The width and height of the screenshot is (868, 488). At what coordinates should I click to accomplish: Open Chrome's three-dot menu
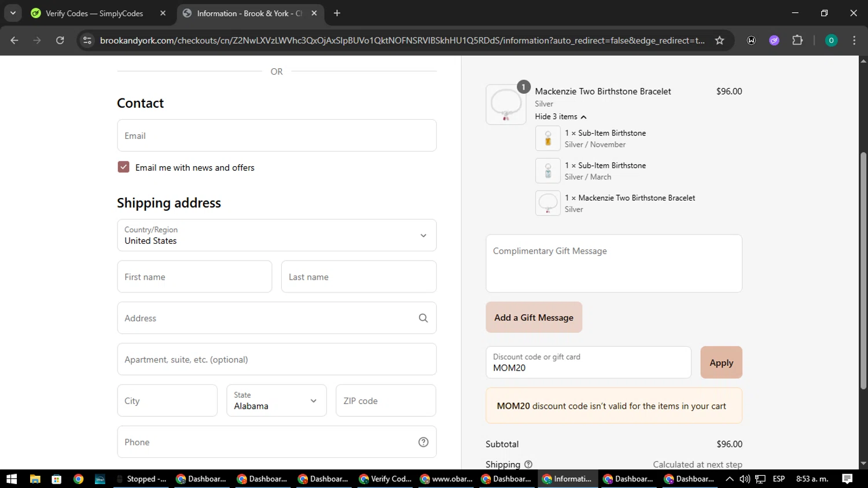tap(854, 41)
